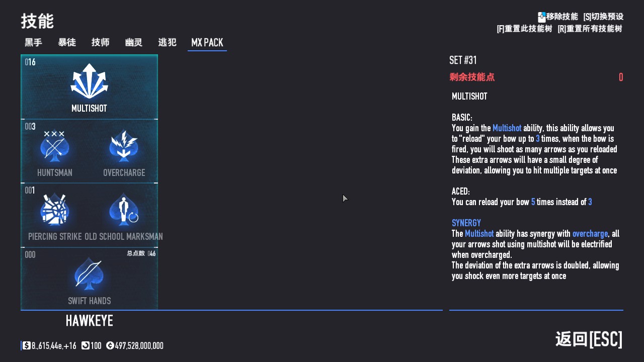Click [F]重置此技能树 reset this tree
644x362 pixels.
(524, 29)
